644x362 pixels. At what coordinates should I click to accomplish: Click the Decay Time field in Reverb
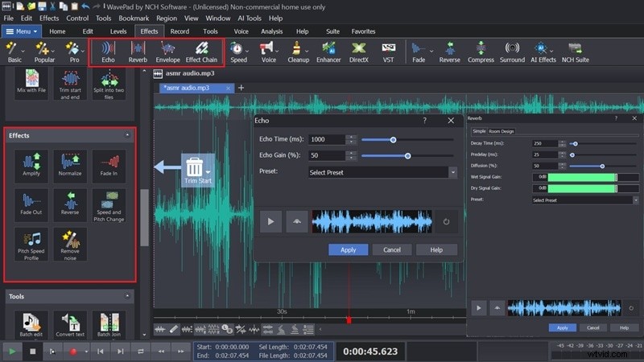point(545,144)
